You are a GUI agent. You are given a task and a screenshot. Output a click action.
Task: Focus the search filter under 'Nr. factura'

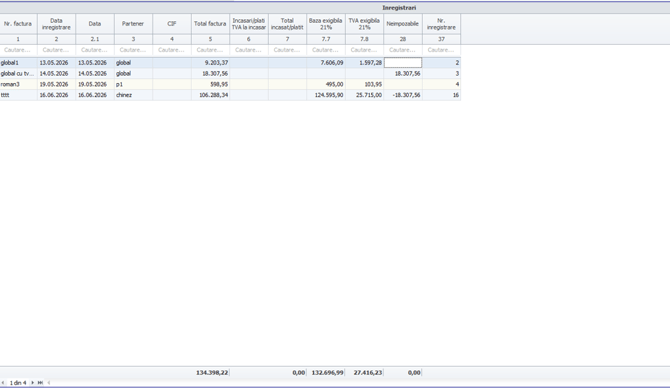pyautogui.click(x=18, y=50)
